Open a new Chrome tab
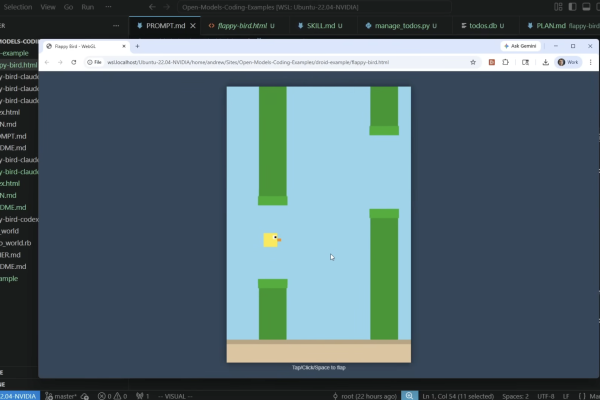 coord(137,46)
